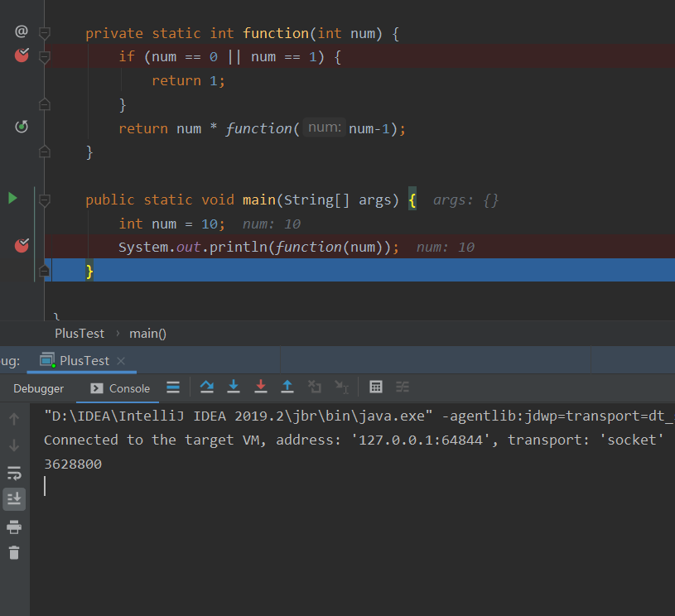Click the Down the Stack Trace arrow
Screen dimensions: 675x616
click(14, 445)
